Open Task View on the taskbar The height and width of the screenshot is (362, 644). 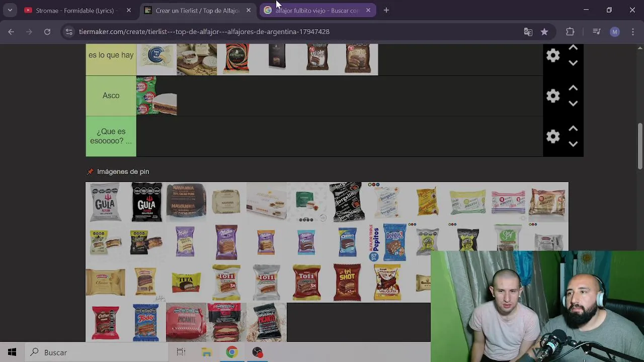click(181, 352)
